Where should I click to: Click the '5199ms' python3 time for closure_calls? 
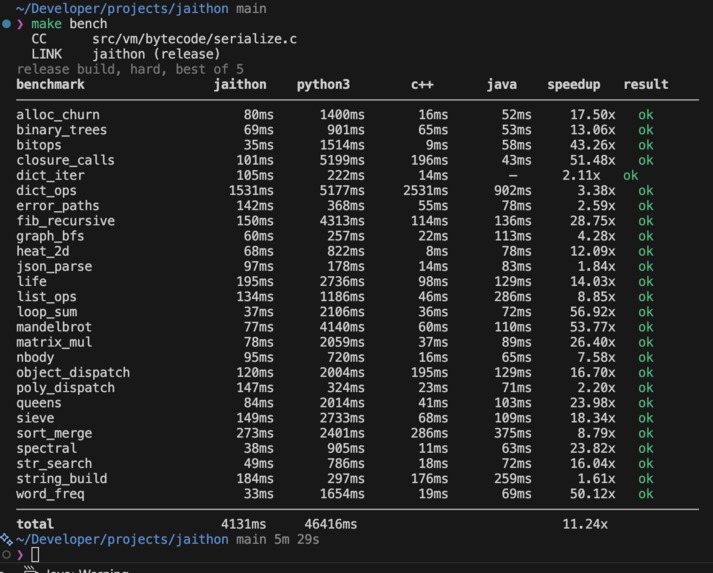tap(342, 160)
